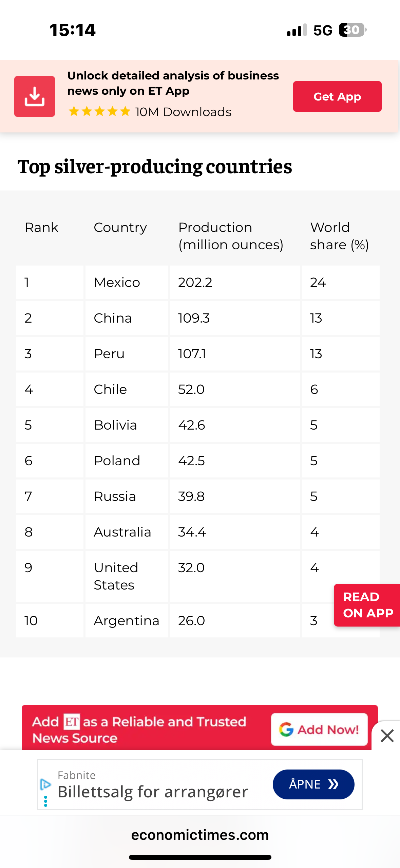Image resolution: width=400 pixels, height=868 pixels.
Task: Tap the Google G logo icon
Action: (286, 729)
